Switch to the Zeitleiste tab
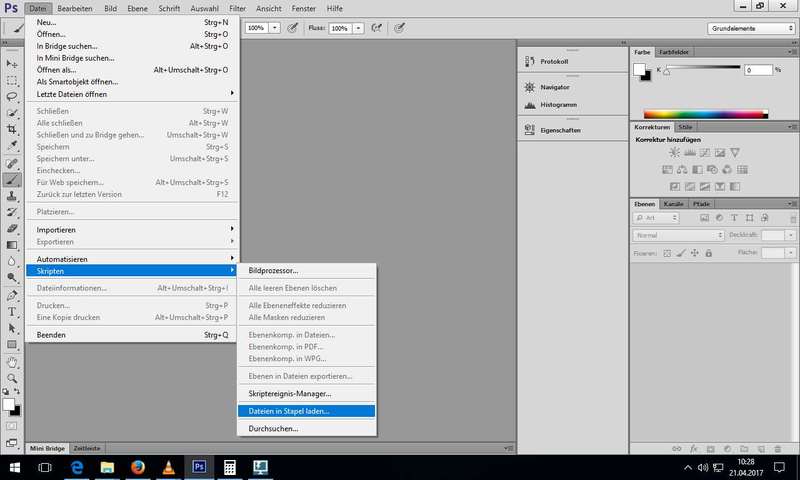This screenshot has width=800, height=480. pyautogui.click(x=87, y=448)
